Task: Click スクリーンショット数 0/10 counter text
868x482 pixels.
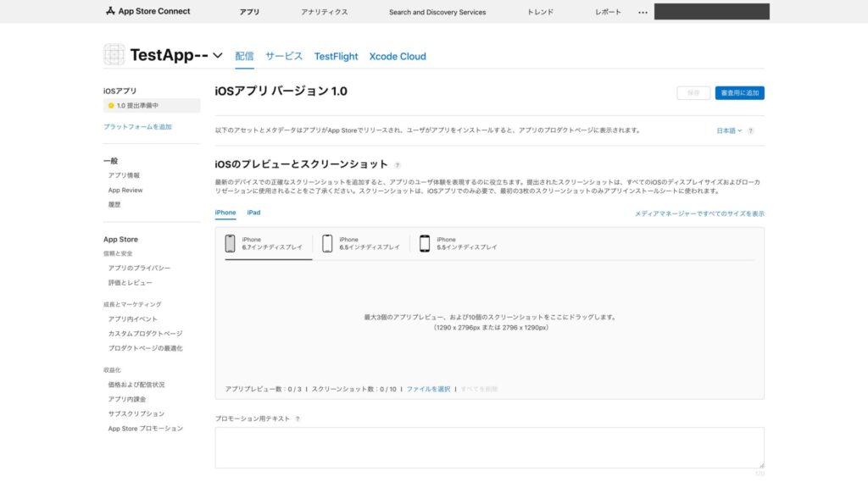Action: tap(353, 389)
